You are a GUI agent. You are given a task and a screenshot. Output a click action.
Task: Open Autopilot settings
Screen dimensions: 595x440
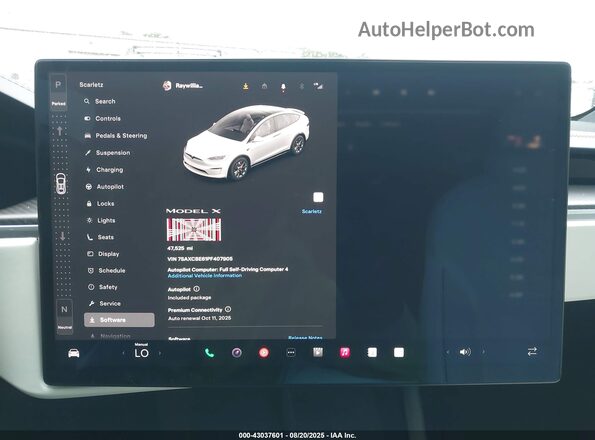105,187
